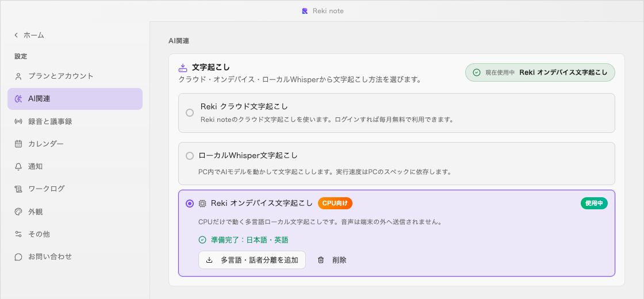Return to ホーム

(x=29, y=35)
